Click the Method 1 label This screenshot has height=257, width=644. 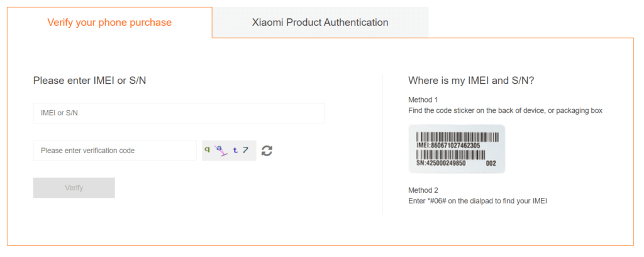tap(423, 100)
